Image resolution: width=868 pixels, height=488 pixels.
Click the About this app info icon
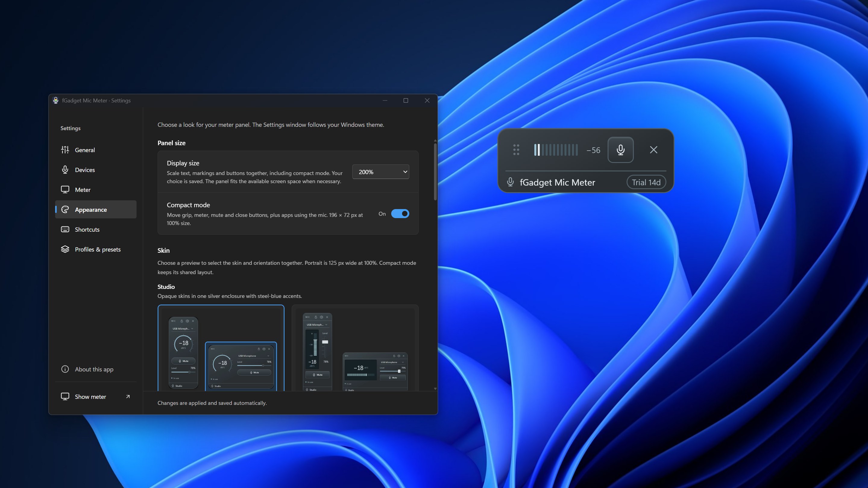pos(65,369)
